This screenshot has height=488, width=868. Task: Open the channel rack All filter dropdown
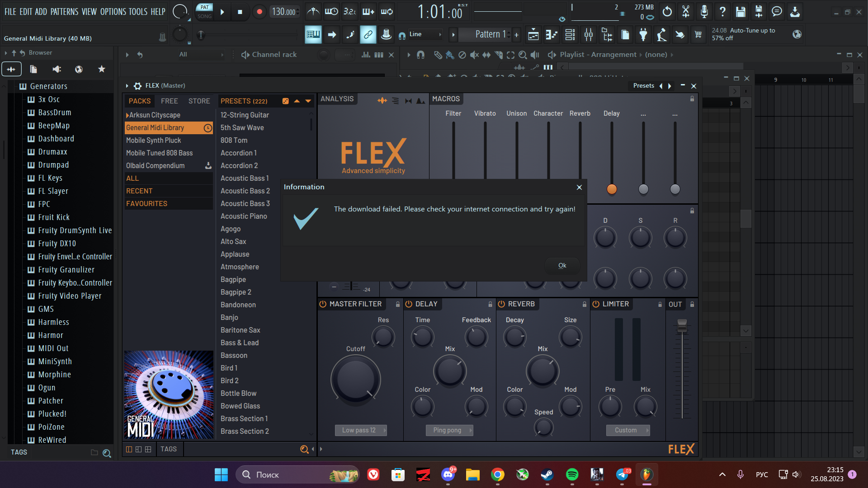coord(201,55)
